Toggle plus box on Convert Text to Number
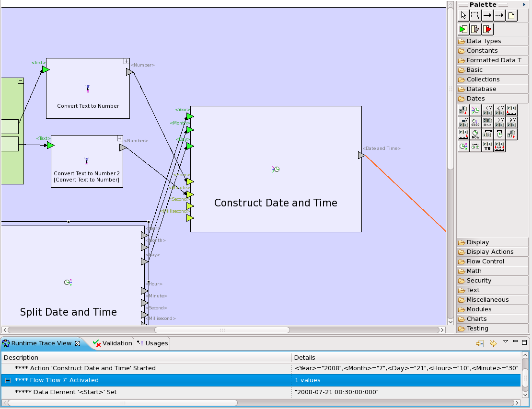The image size is (532, 409). point(127,61)
